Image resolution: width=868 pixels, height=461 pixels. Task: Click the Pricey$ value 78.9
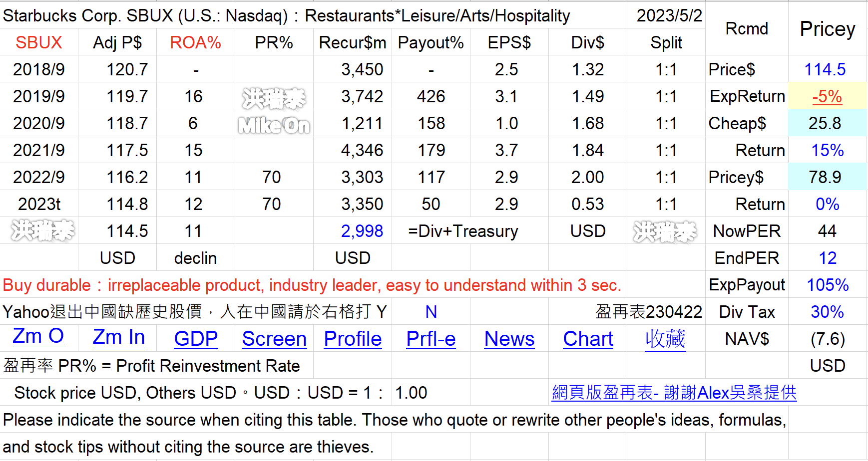(x=827, y=177)
